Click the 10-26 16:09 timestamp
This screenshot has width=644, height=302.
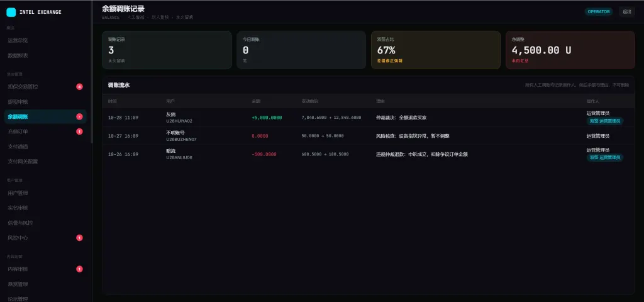(123, 155)
